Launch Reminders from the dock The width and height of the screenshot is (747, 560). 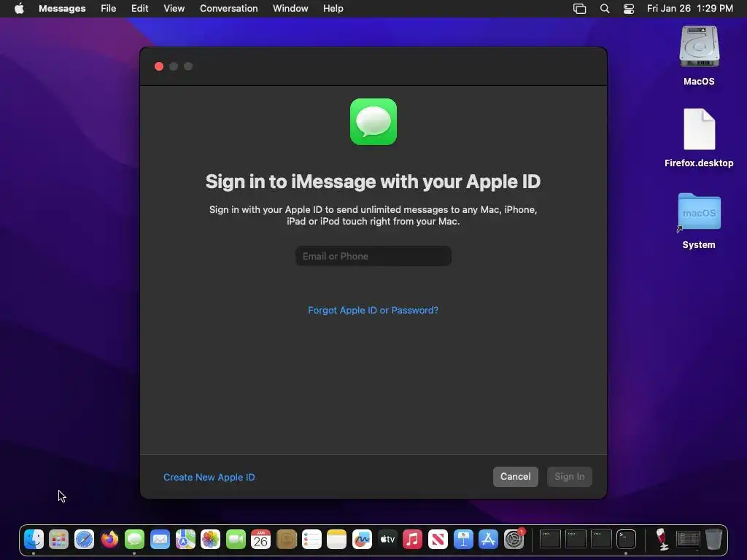(311, 540)
